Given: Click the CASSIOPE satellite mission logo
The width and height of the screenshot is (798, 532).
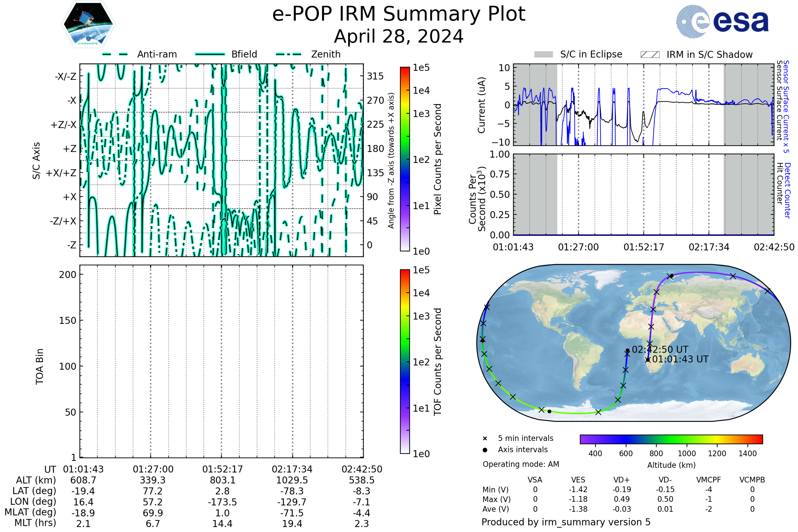Looking at the screenshot, I should 88,24.
